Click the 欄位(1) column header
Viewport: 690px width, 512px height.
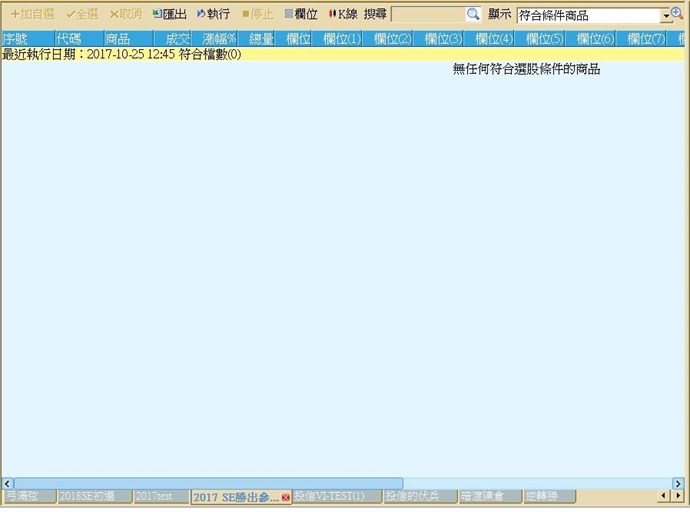pyautogui.click(x=337, y=39)
